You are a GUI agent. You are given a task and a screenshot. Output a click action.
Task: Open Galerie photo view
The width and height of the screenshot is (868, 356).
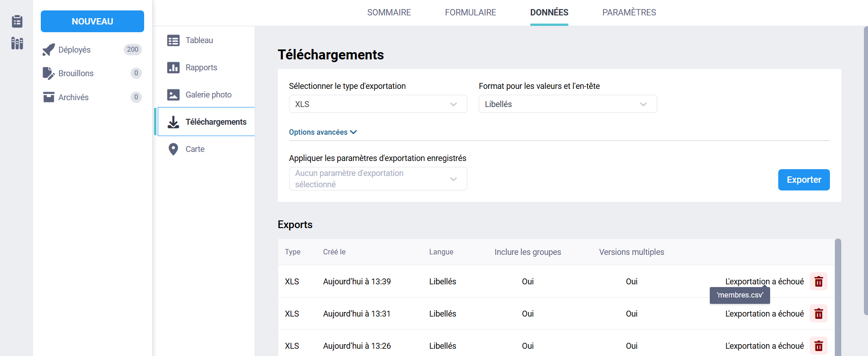208,95
